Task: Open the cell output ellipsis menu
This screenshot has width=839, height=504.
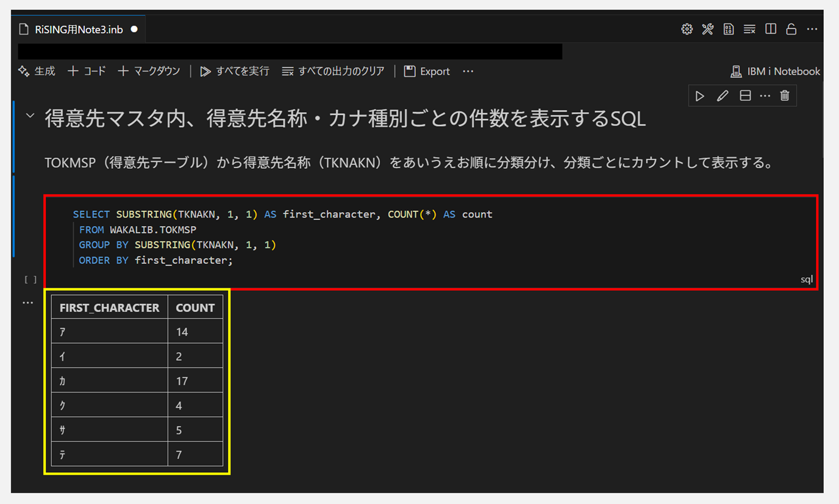Action: pyautogui.click(x=28, y=303)
